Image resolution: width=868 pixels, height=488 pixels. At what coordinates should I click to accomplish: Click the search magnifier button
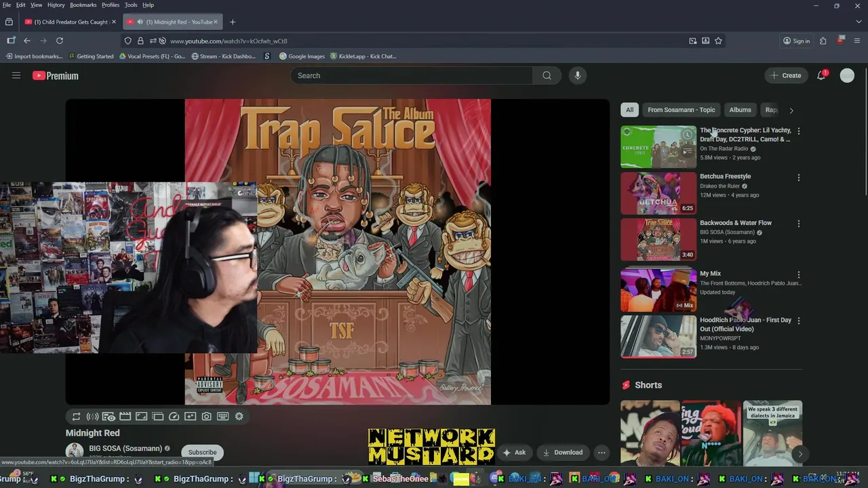547,75
